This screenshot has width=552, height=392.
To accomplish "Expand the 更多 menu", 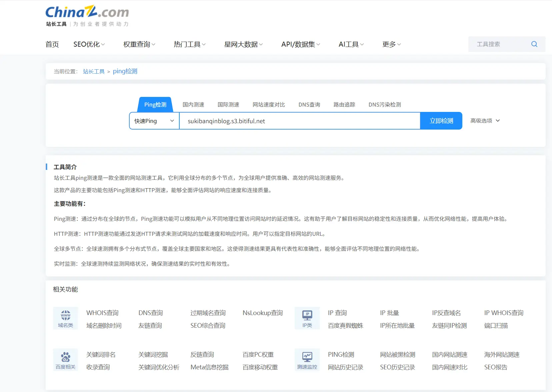I will pyautogui.click(x=391, y=44).
